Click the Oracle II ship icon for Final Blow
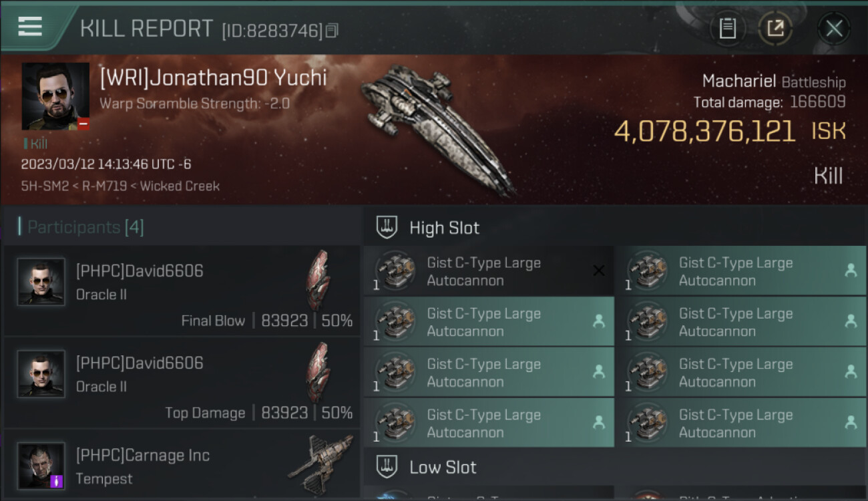868x501 pixels. click(x=318, y=281)
